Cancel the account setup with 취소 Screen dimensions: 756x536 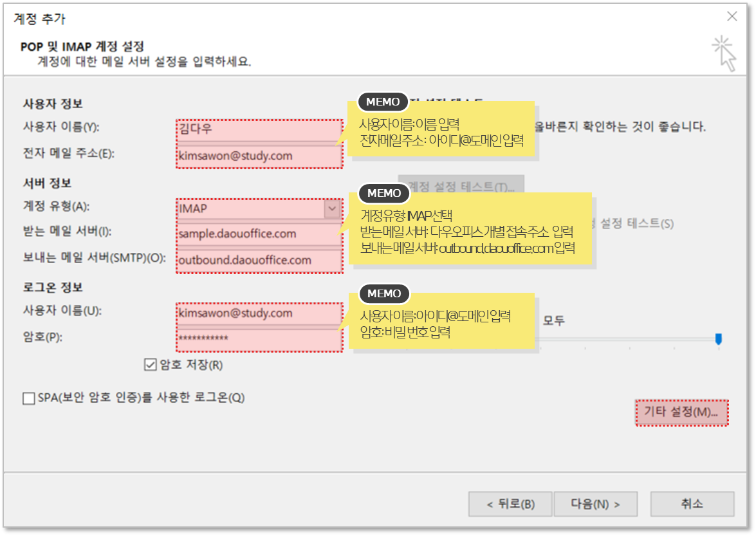[x=692, y=504]
